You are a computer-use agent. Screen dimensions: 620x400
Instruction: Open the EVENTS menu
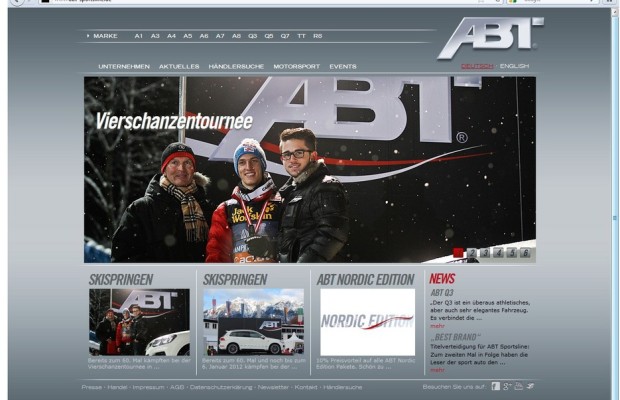tap(343, 66)
